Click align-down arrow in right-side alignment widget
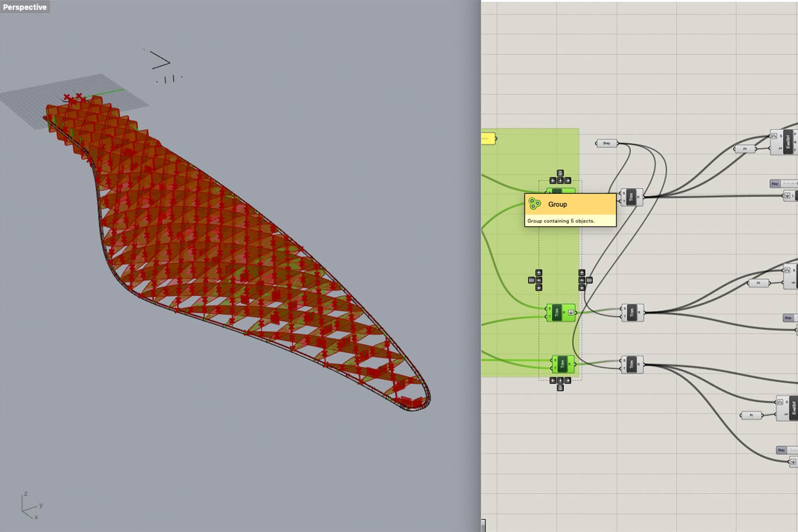Image resolution: width=798 pixels, height=532 pixels. [581, 288]
